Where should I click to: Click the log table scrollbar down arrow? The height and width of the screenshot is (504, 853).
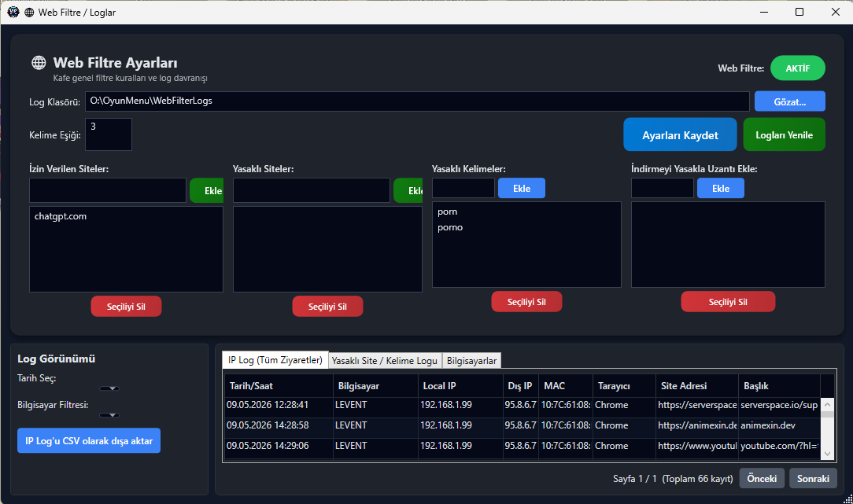828,454
